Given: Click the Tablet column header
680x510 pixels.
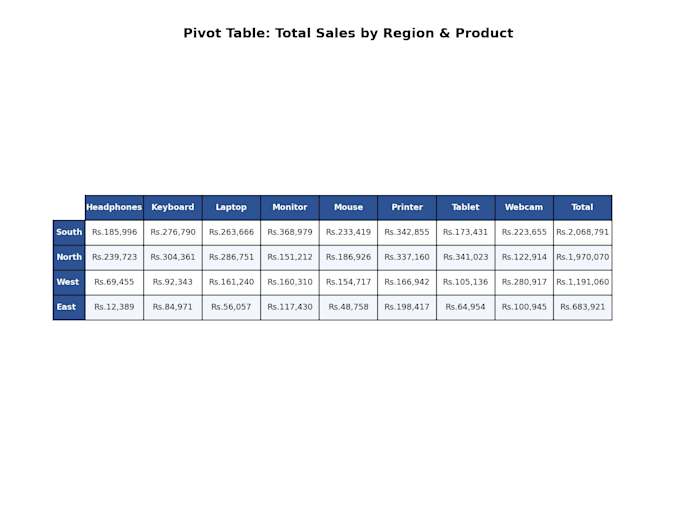Looking at the screenshot, I should point(465,207).
